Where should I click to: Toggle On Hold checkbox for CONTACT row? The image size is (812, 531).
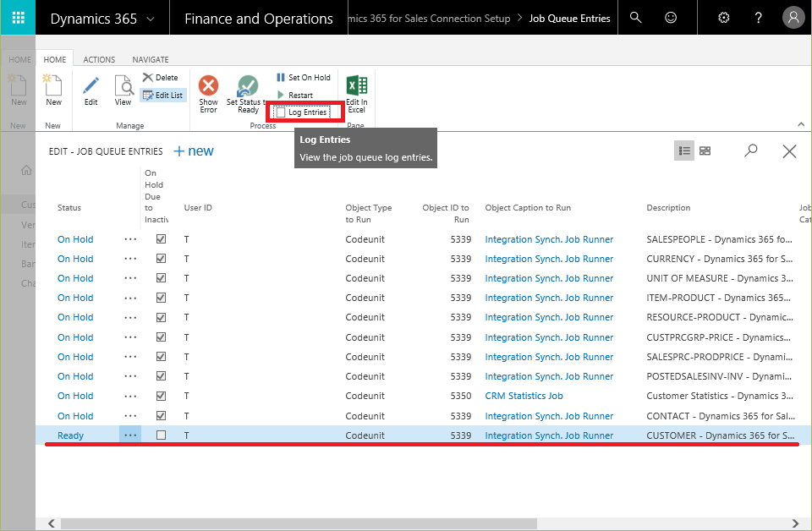click(x=161, y=416)
